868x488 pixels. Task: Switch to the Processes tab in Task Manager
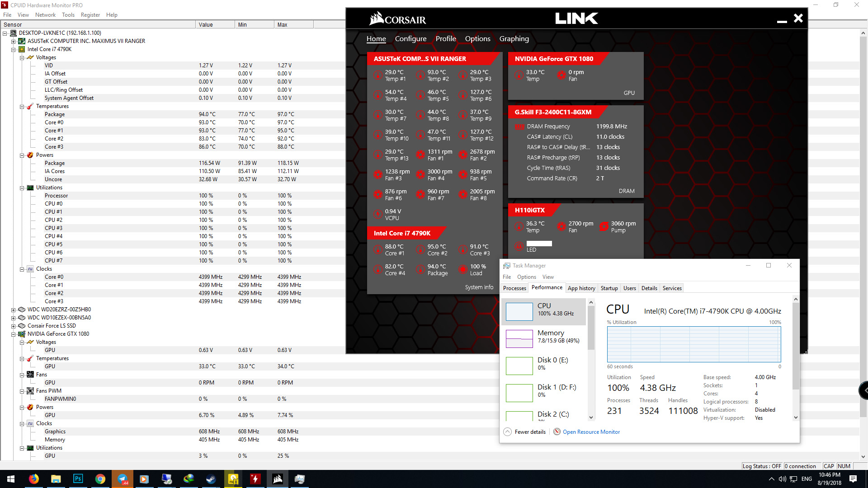click(514, 288)
